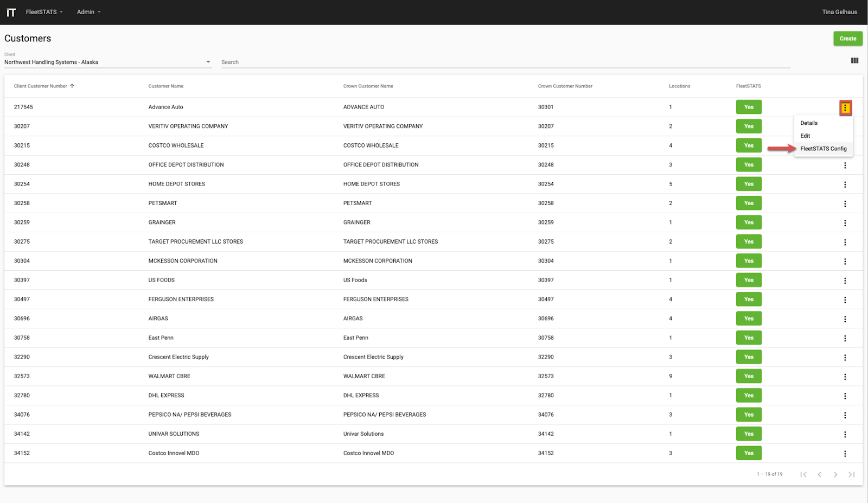Open actions menu for HOME DEPOT STORES row
Viewport: 868px width, 503px height.
pos(845,184)
